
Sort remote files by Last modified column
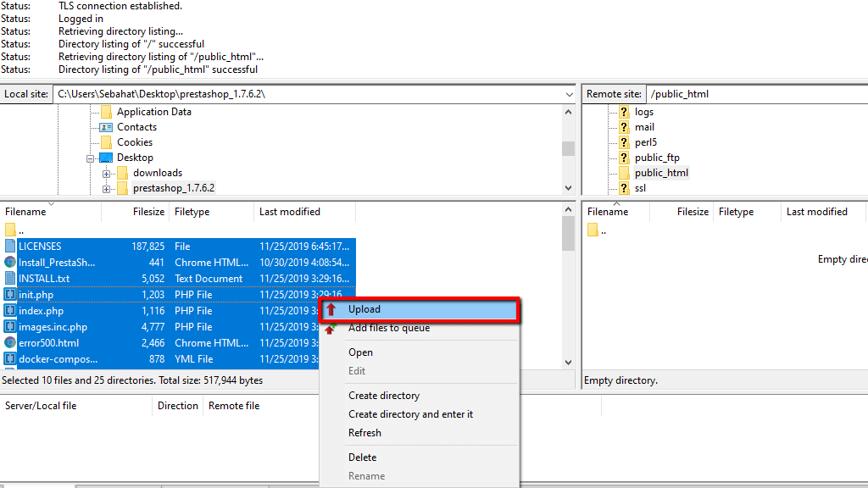click(822, 212)
